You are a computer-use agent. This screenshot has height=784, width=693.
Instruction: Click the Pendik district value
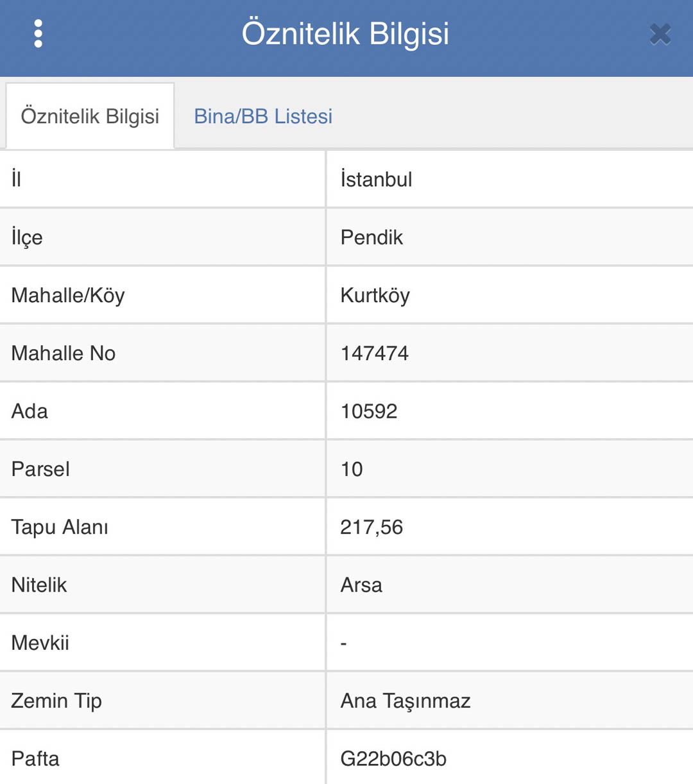pos(372,237)
